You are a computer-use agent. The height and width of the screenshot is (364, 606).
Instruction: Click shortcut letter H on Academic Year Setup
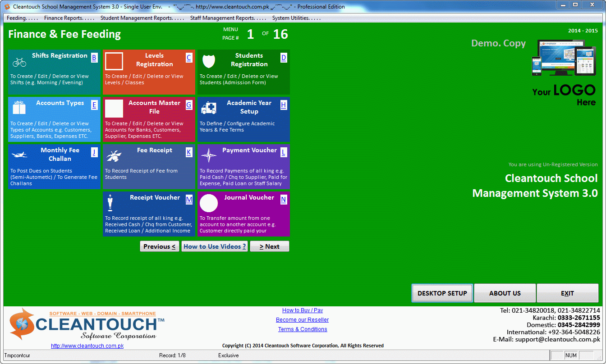coord(284,105)
